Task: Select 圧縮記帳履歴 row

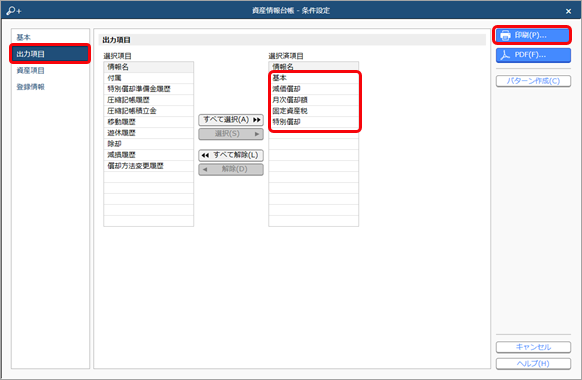Action: click(x=148, y=100)
